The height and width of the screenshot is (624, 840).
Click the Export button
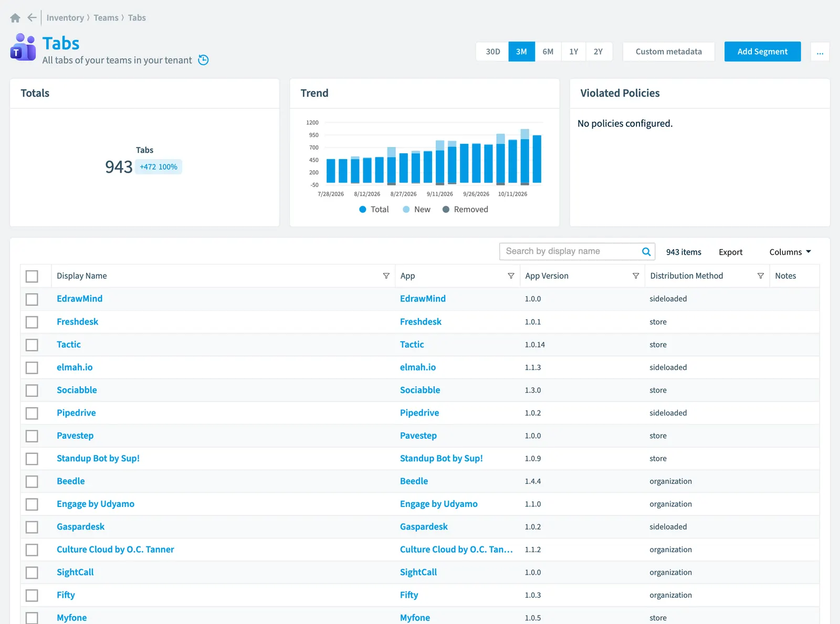pyautogui.click(x=730, y=252)
